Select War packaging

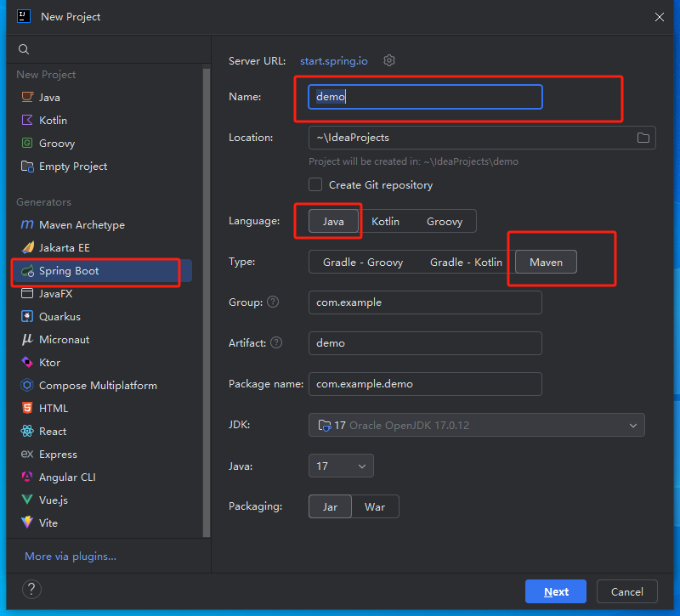coord(375,506)
